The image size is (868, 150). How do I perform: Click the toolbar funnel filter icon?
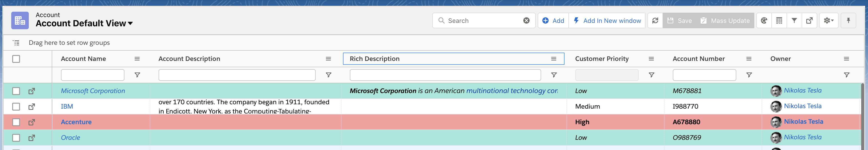tap(794, 20)
